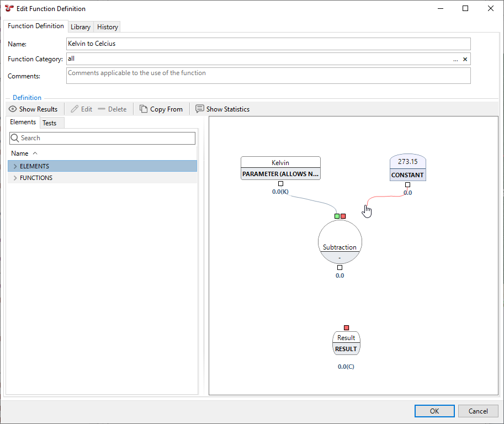Click the output port under Kelvin parameter
504x424 pixels.
(280, 184)
